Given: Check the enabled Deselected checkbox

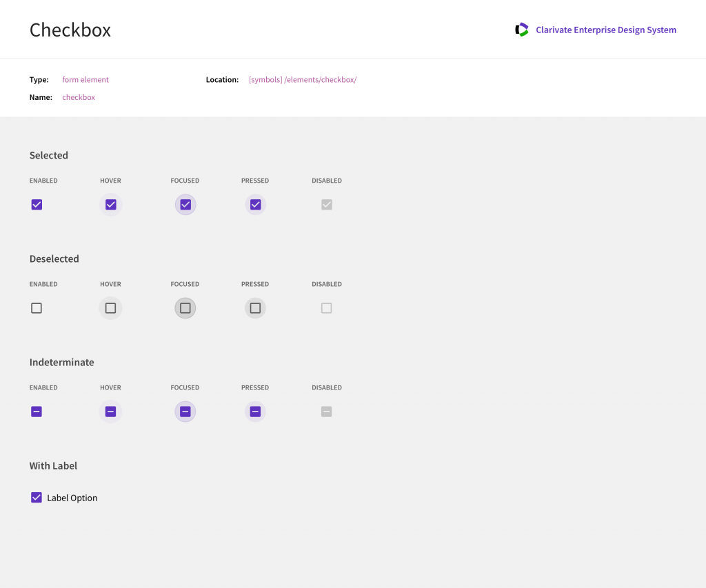Looking at the screenshot, I should pyautogui.click(x=37, y=308).
